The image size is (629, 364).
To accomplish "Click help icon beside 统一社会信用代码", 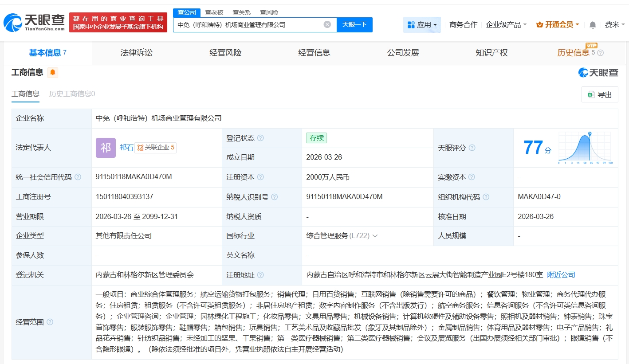I will point(78,177).
